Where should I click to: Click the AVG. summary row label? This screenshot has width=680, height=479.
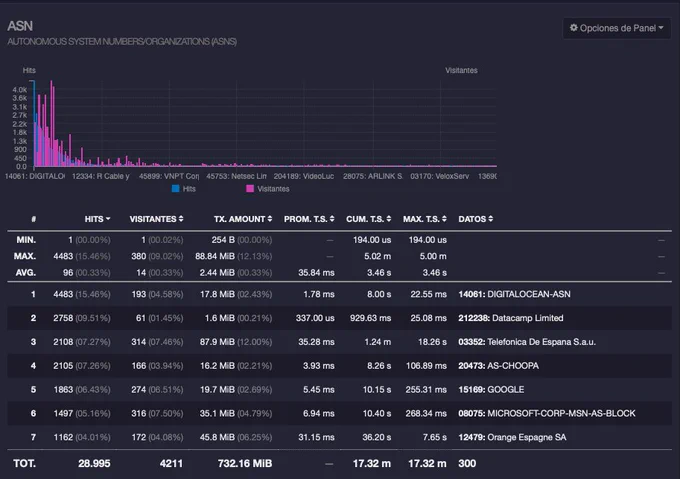26,273
